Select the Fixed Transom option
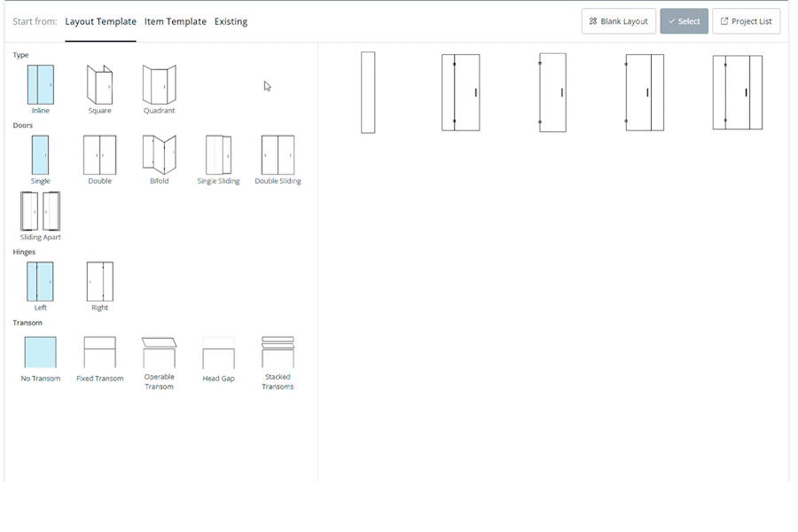Image resolution: width=798 pixels, height=532 pixels. tap(99, 353)
